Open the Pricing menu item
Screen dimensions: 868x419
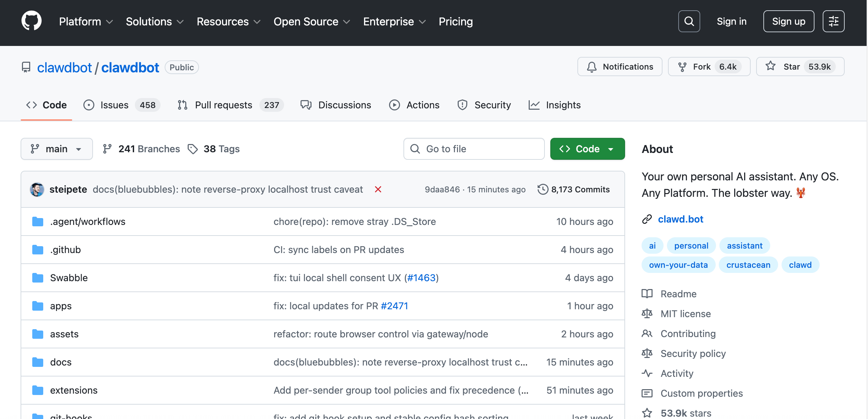tap(456, 21)
